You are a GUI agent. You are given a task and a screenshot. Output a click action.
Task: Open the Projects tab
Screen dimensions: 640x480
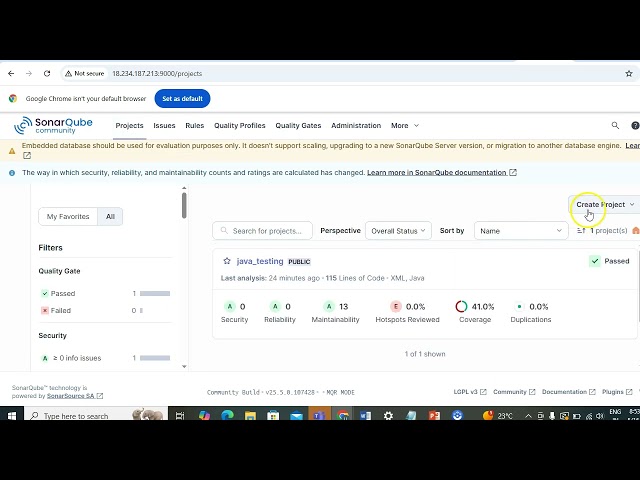[x=129, y=126]
